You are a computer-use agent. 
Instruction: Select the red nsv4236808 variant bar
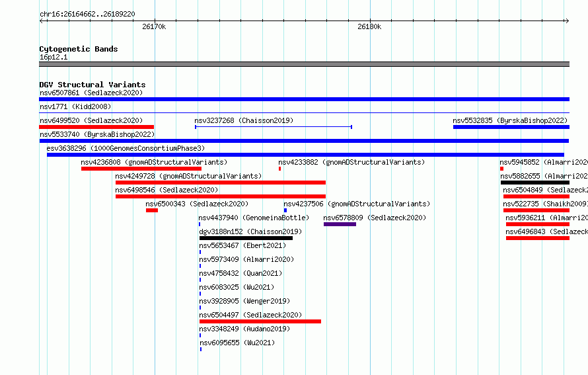(141, 169)
